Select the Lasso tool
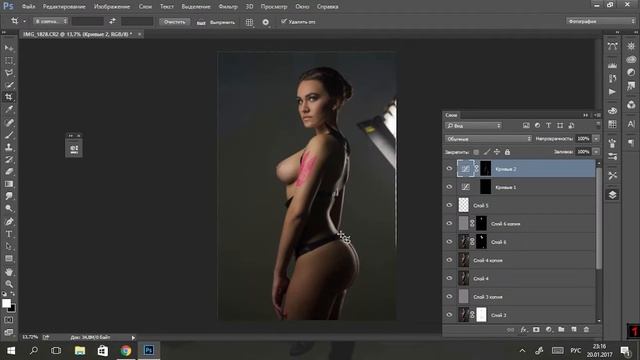The height and width of the screenshot is (360, 640). [x=9, y=73]
